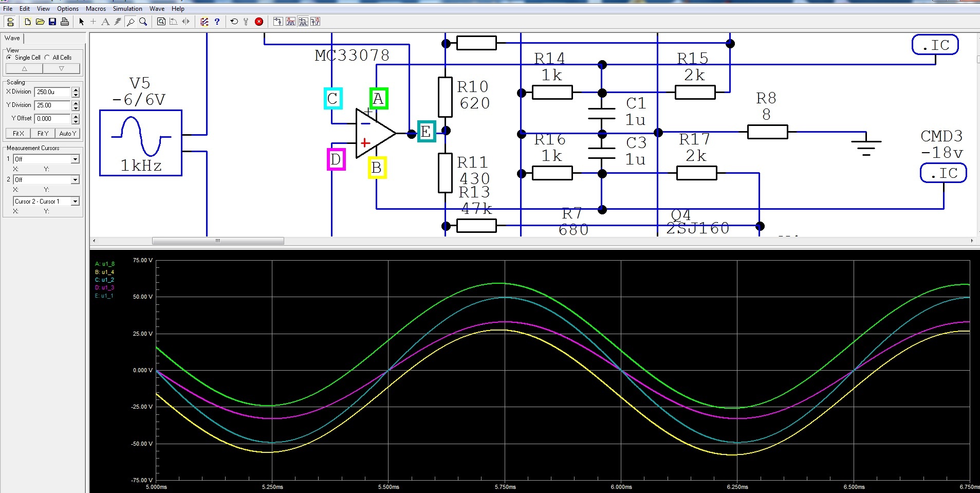Click the print icon in toolbar
This screenshot has width=980, height=493.
click(x=64, y=22)
